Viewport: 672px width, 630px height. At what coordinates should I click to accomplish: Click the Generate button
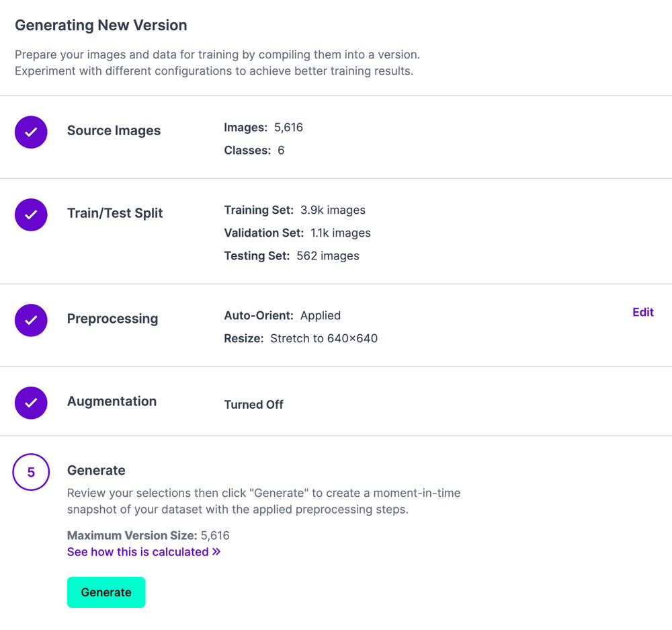(x=106, y=592)
